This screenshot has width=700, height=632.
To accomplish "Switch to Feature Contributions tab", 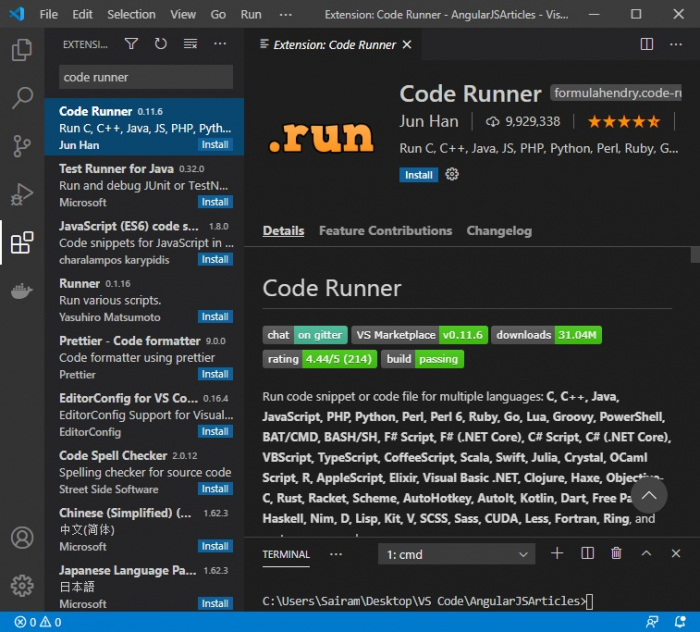I will pos(385,231).
